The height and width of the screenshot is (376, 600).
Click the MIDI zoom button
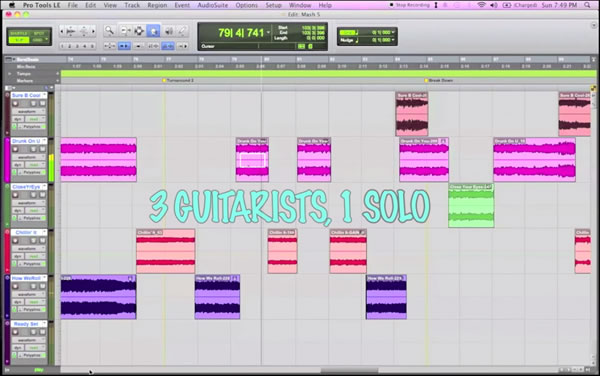click(x=84, y=31)
